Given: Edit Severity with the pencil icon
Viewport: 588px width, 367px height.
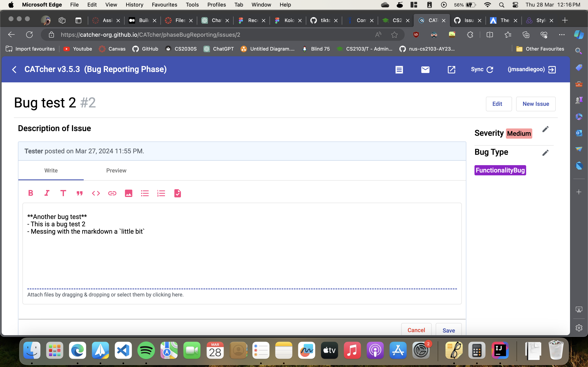Looking at the screenshot, I should click(x=545, y=129).
